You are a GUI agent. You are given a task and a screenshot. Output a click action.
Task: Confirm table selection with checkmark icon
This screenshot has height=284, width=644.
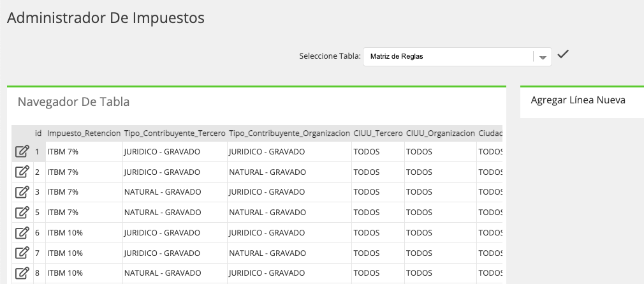click(562, 54)
